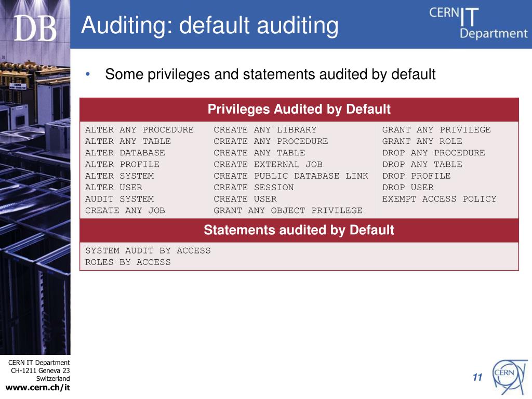This screenshot has height=399, width=532.
Task: Select the Privileges Audited by Default header
Action: (x=299, y=109)
